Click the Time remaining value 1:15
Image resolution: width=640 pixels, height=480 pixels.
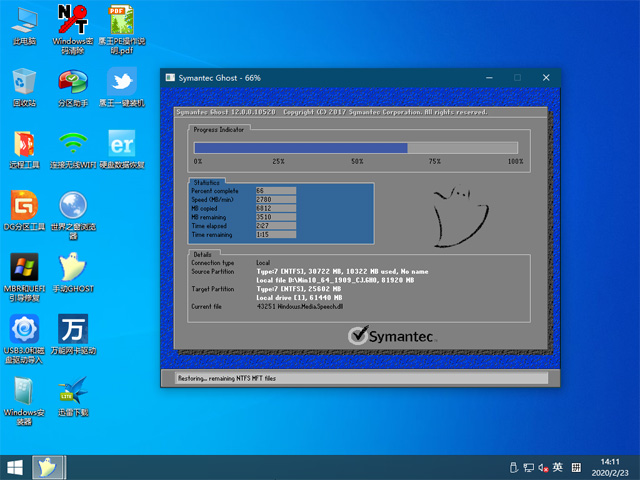[x=276, y=235]
